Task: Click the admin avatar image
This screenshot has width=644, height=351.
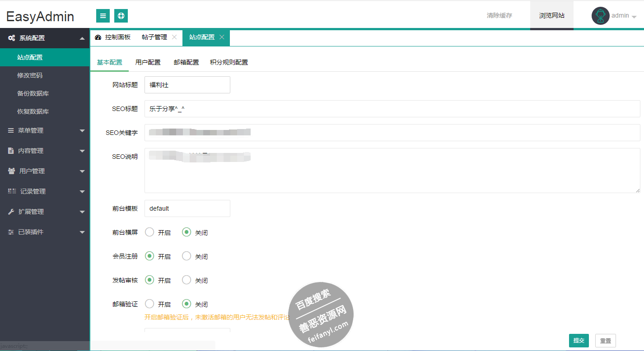Action: pyautogui.click(x=600, y=16)
